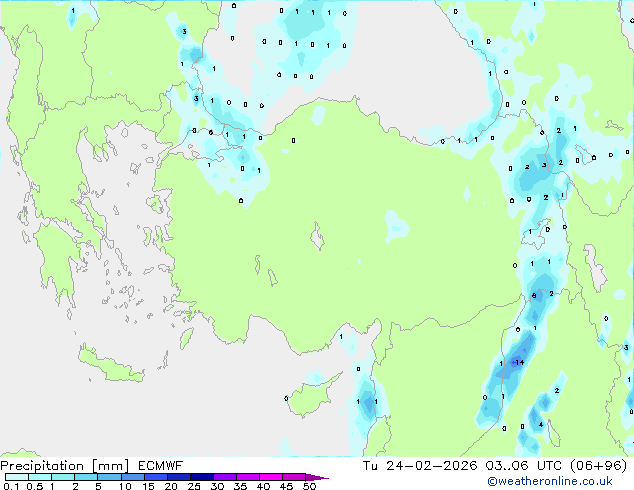Click the '(06+96)' forecast run text

pos(598,466)
